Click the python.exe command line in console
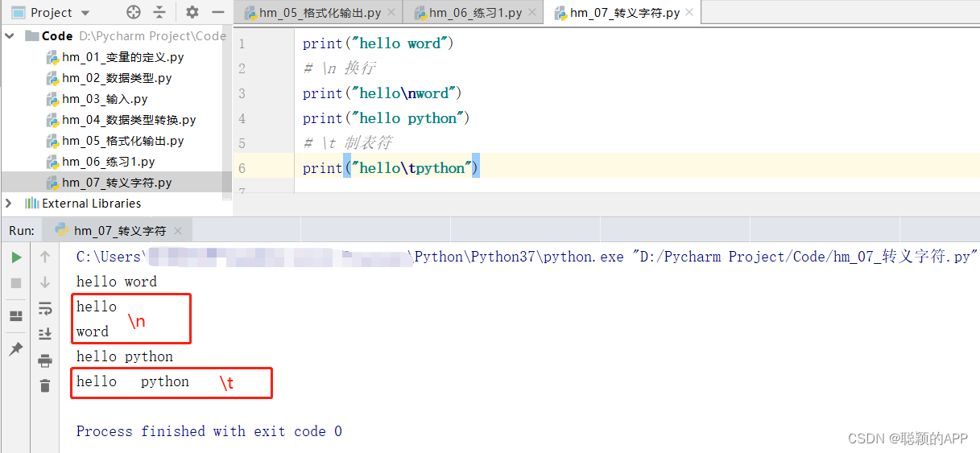980x453 pixels. (527, 257)
